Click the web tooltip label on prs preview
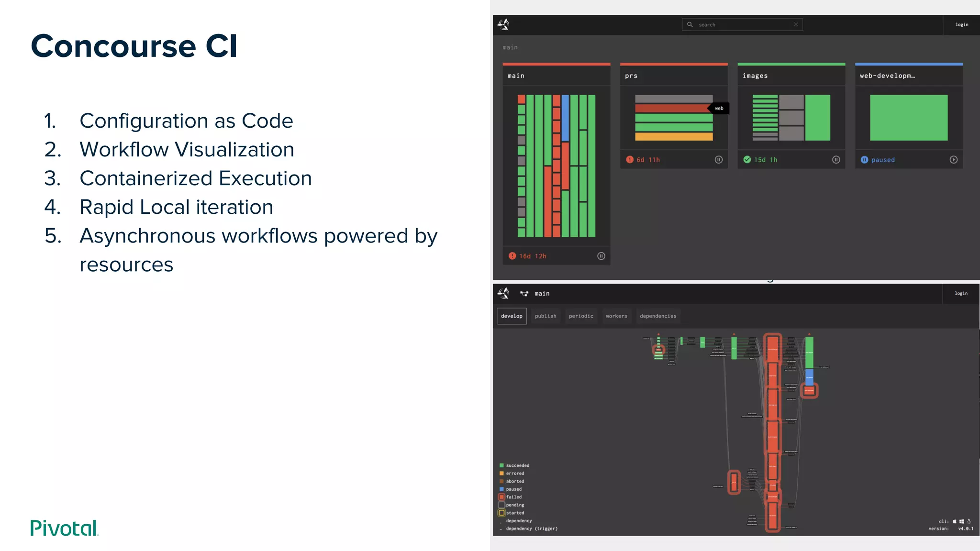Screen dimensions: 980x551 [719, 109]
